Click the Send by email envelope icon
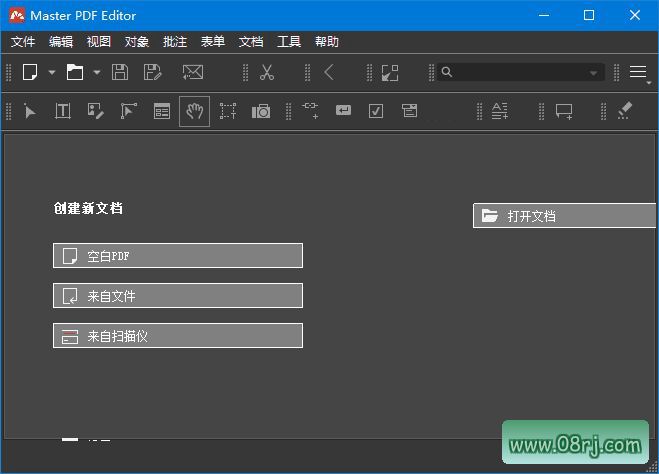Viewport: 659px width, 474px height. pos(192,72)
